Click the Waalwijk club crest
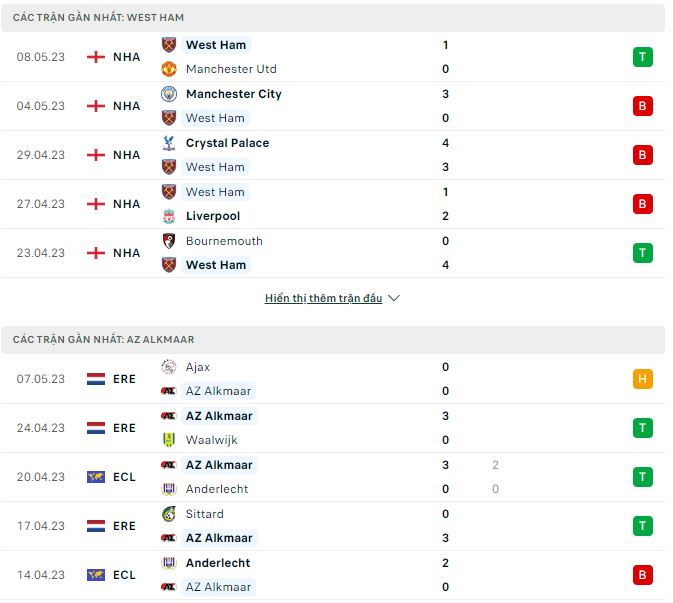The height and width of the screenshot is (603, 673). click(x=169, y=440)
